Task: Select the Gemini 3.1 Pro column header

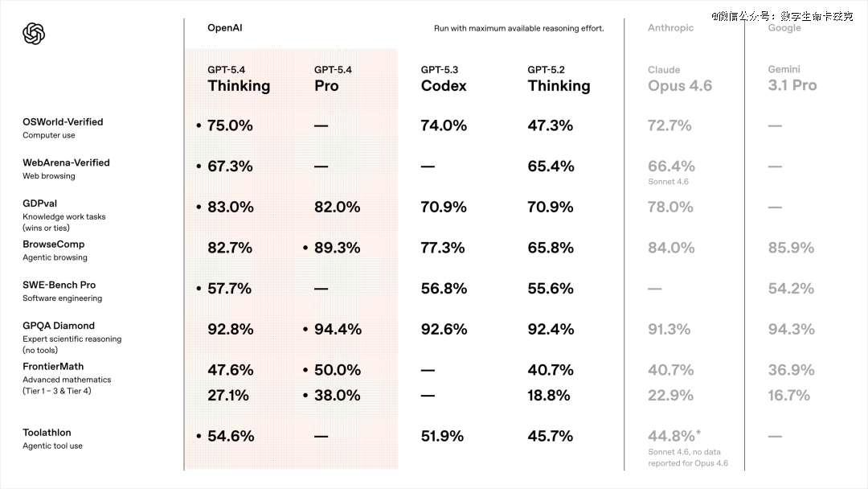Action: [792, 79]
